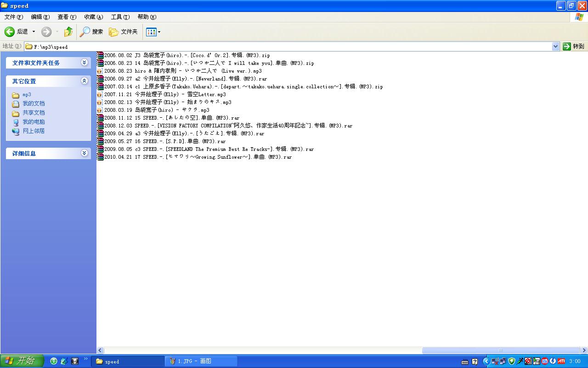This screenshot has height=368, width=588.
Task: Click the 网上邻居 link
Action: coord(34,132)
